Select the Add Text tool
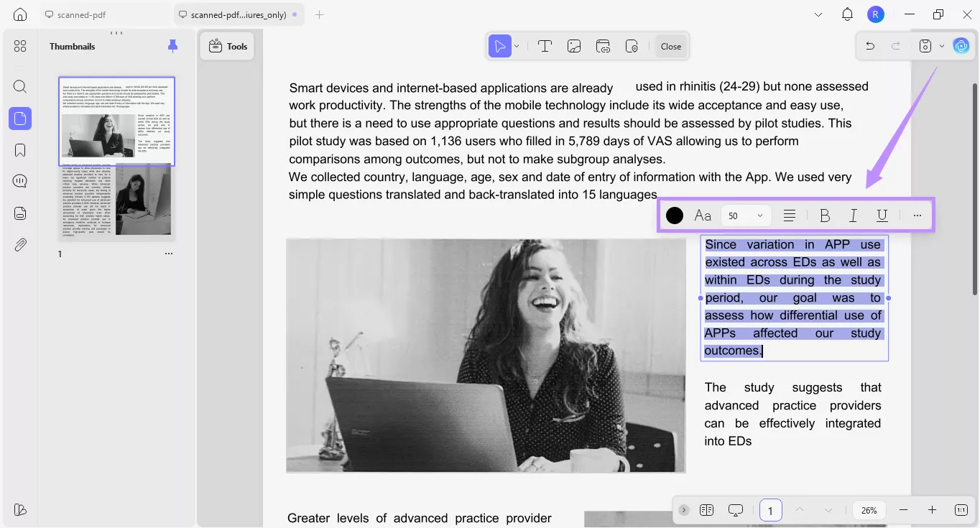This screenshot has height=528, width=980. click(545, 45)
